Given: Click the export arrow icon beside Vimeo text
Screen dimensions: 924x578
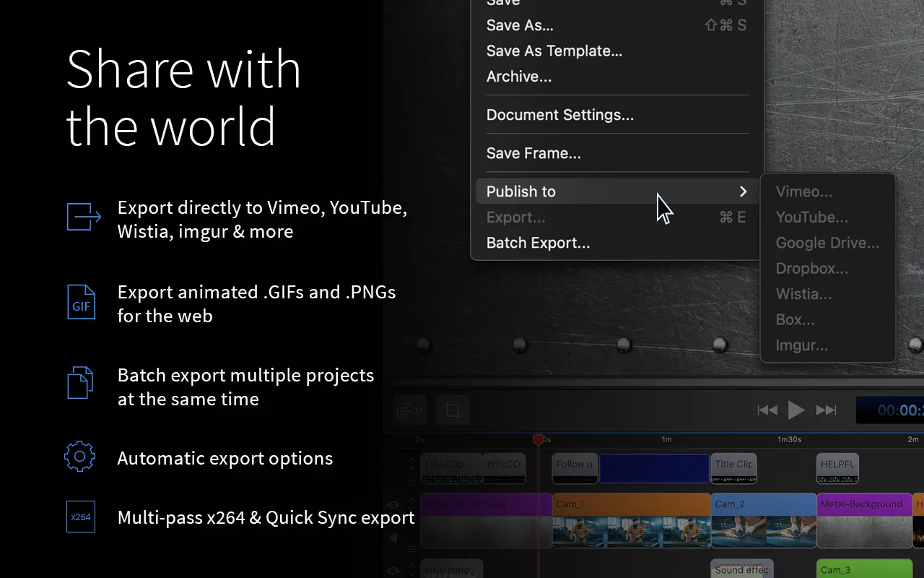Looking at the screenshot, I should tap(83, 217).
